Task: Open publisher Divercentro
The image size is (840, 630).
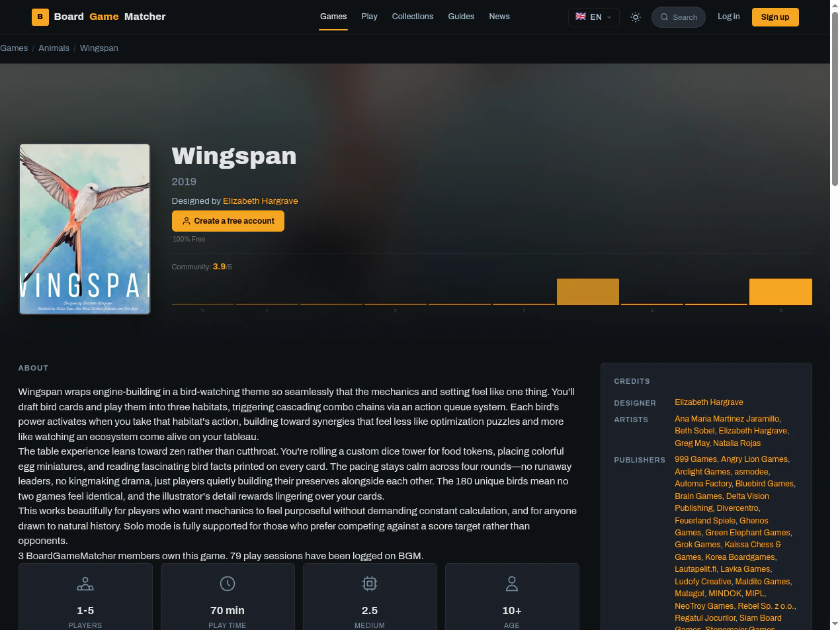Action: tap(737, 508)
